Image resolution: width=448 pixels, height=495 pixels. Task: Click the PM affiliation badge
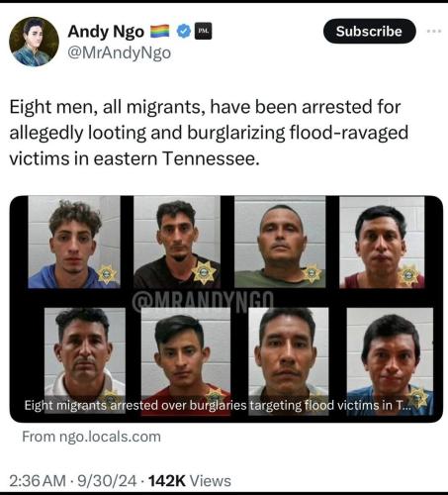click(x=203, y=32)
